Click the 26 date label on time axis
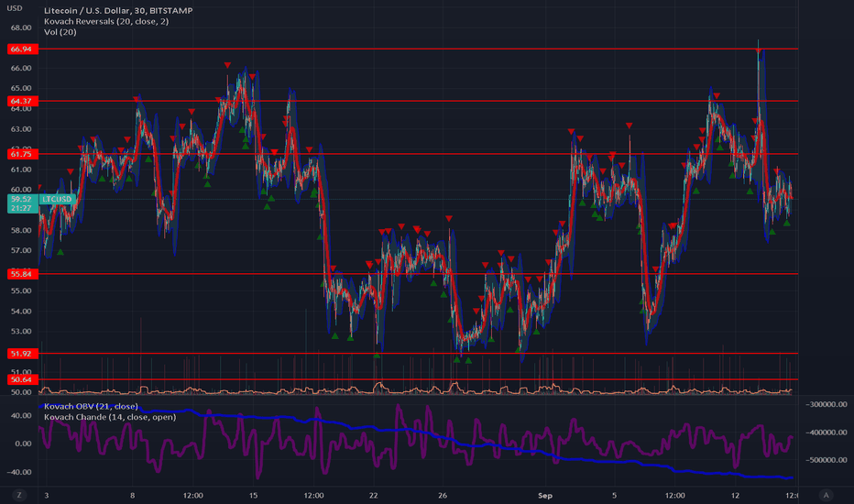 coord(443,495)
